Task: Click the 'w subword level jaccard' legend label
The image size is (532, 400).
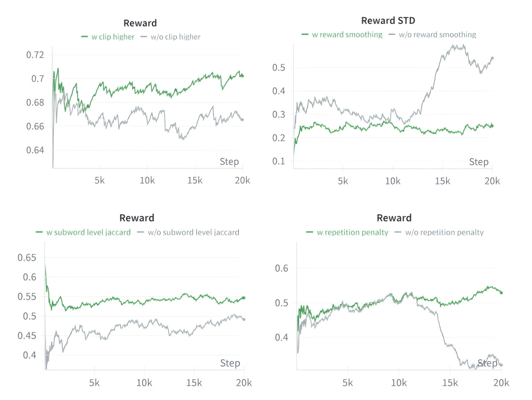Action: tap(88, 232)
